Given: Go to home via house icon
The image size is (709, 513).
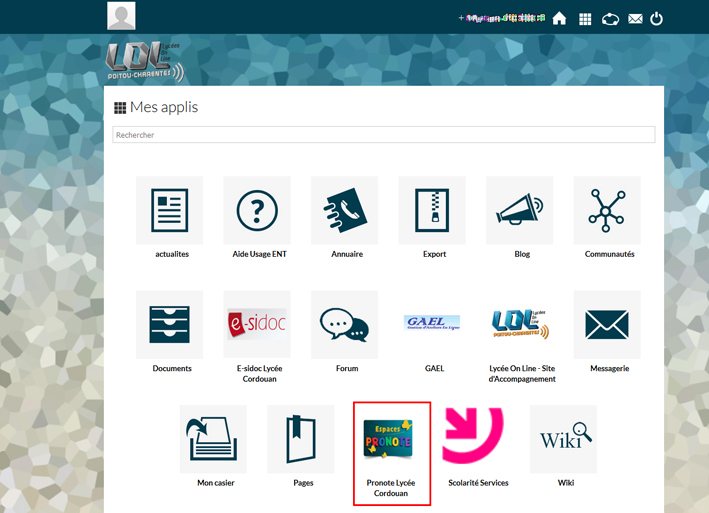Looking at the screenshot, I should point(559,18).
